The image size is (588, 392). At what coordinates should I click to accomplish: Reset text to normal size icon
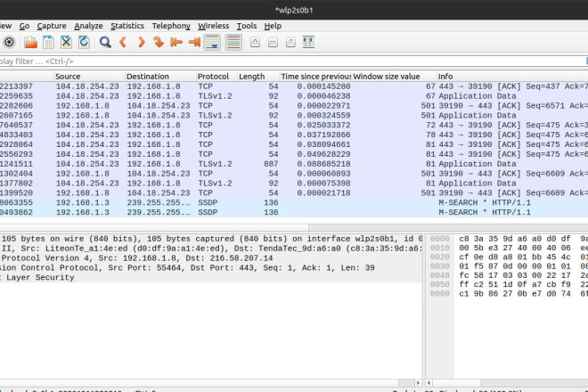(x=290, y=42)
